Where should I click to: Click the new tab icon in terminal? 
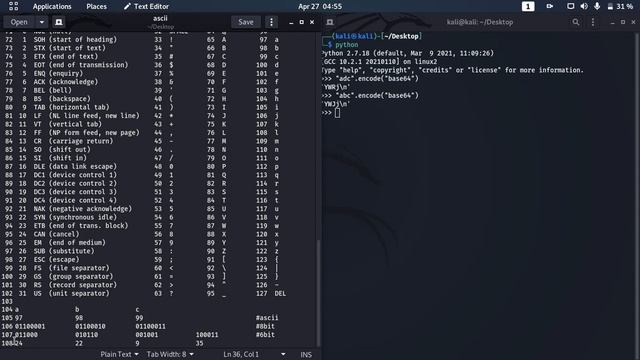tap(330, 22)
